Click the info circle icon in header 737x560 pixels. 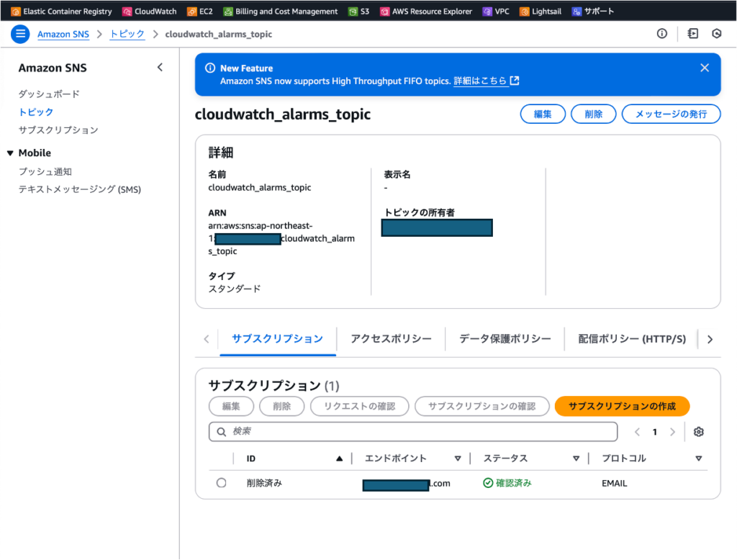pyautogui.click(x=662, y=33)
